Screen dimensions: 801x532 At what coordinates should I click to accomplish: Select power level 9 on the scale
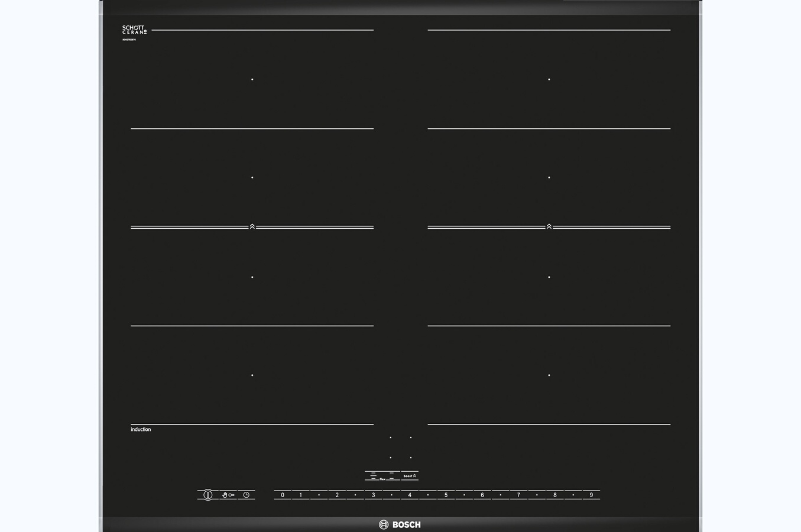[591, 495]
